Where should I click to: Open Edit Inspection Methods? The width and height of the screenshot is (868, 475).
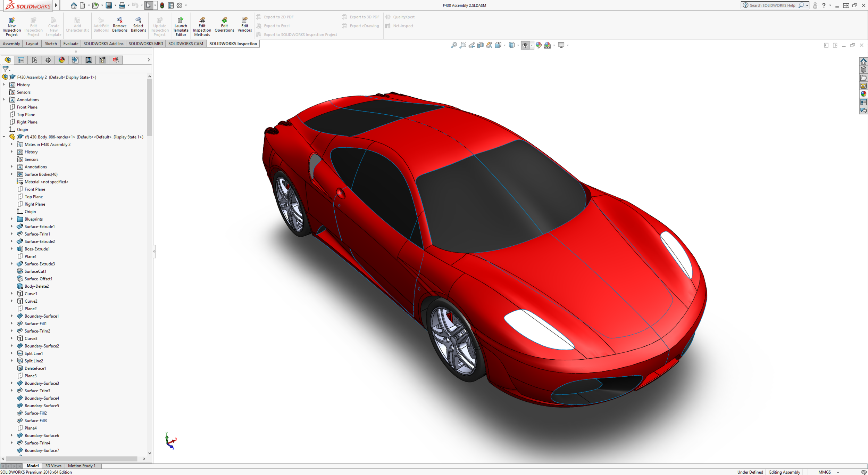[202, 26]
